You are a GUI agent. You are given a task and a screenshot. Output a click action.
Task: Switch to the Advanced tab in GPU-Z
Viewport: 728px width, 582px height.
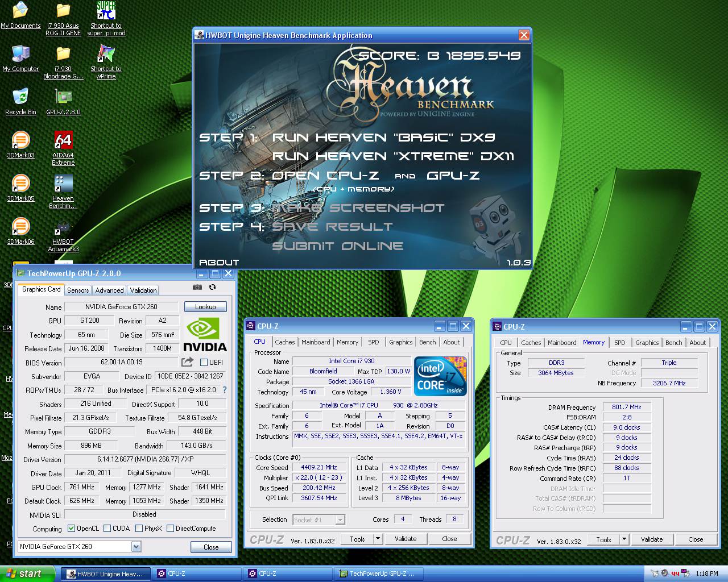pyautogui.click(x=109, y=290)
